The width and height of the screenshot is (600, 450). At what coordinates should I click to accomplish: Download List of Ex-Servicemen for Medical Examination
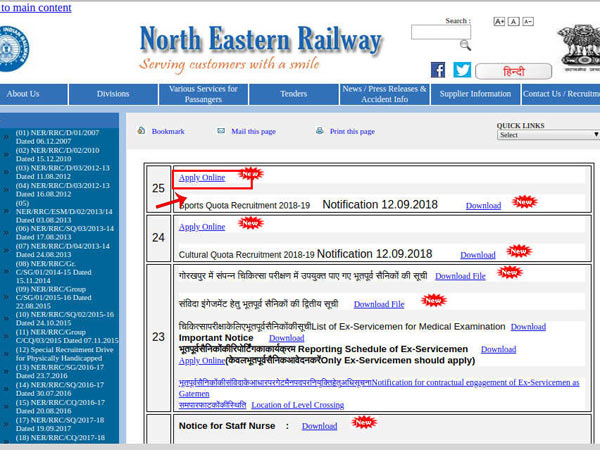528,327
